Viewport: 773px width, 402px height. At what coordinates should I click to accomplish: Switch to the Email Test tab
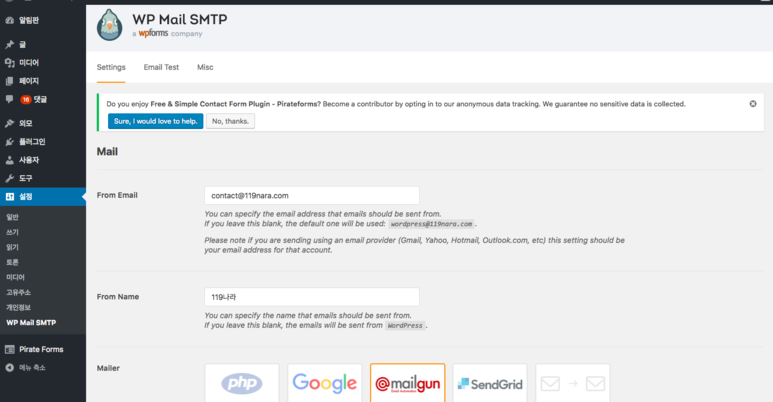[161, 67]
